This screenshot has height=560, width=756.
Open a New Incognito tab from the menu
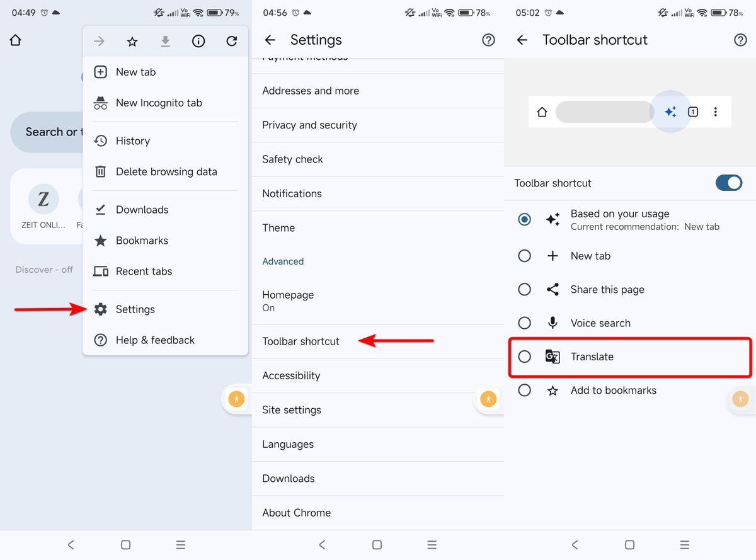point(158,103)
